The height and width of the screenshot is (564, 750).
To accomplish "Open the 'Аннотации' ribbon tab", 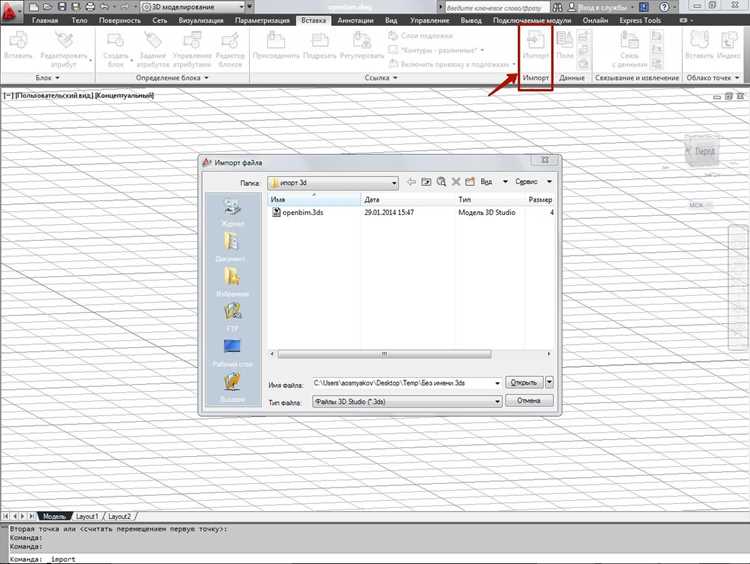I will pyautogui.click(x=355, y=20).
